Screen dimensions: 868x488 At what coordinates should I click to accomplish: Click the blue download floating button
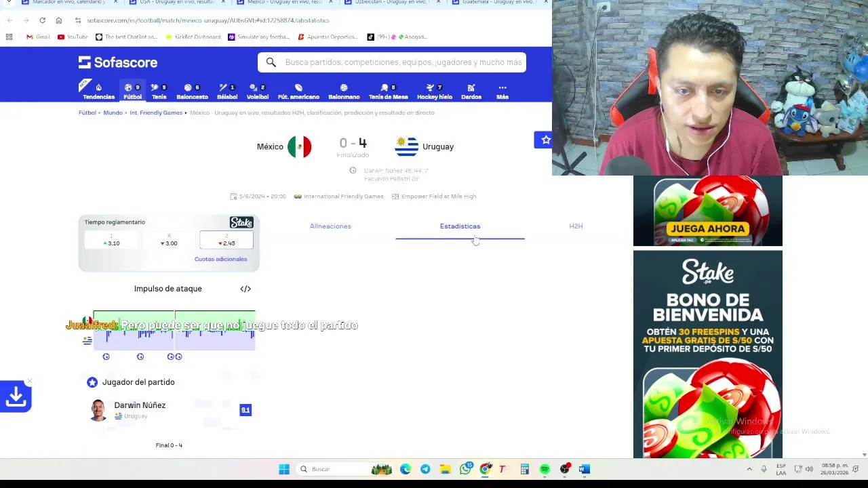click(x=16, y=397)
